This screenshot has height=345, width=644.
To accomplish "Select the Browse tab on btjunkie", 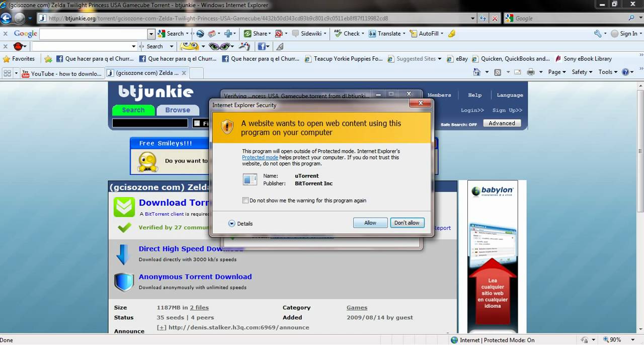I will point(178,110).
